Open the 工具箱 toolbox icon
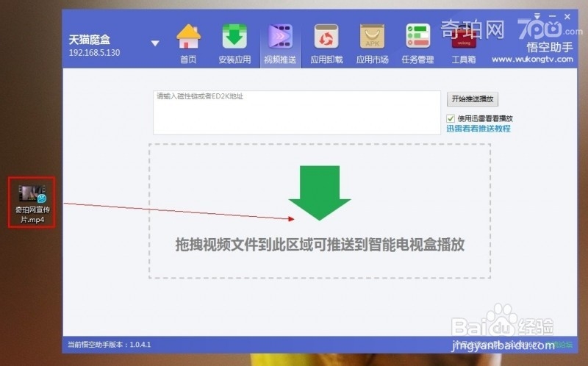 coord(464,44)
